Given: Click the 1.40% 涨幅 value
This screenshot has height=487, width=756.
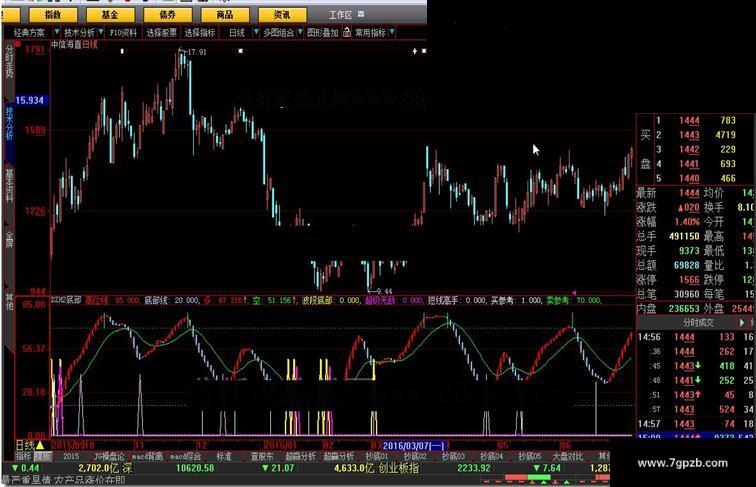Looking at the screenshot, I should (x=687, y=222).
